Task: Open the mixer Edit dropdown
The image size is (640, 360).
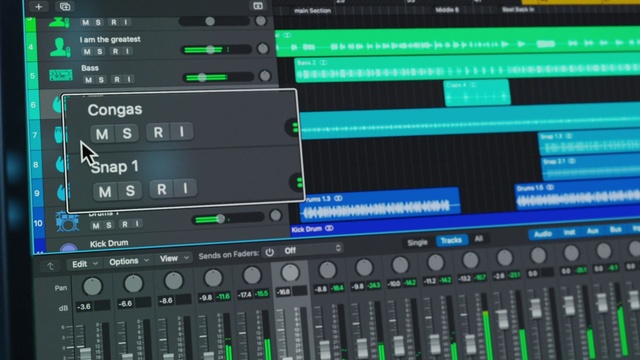Action: (85, 264)
